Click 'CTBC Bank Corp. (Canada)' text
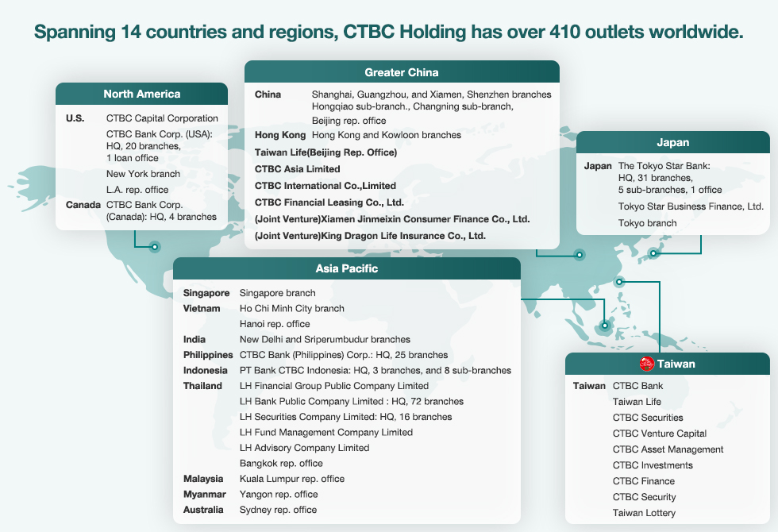Image resolution: width=778 pixels, height=532 pixels. click(x=161, y=211)
